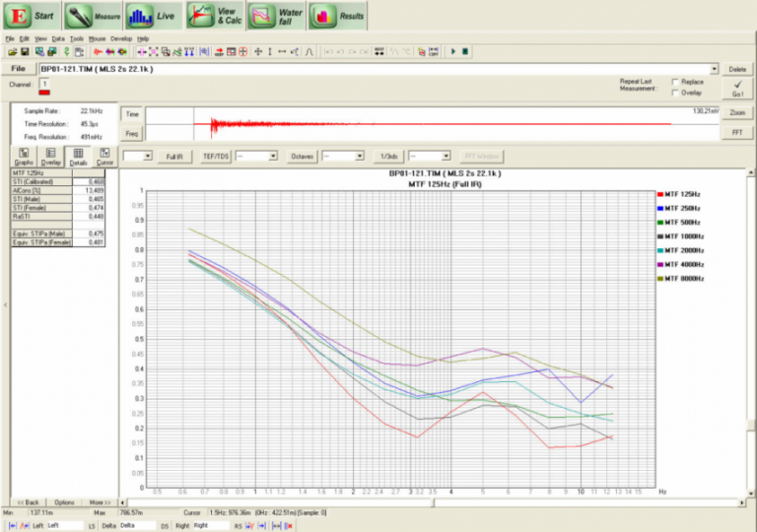Image resolution: width=757 pixels, height=532 pixels.
Task: Click the Full IR button
Action: click(174, 156)
